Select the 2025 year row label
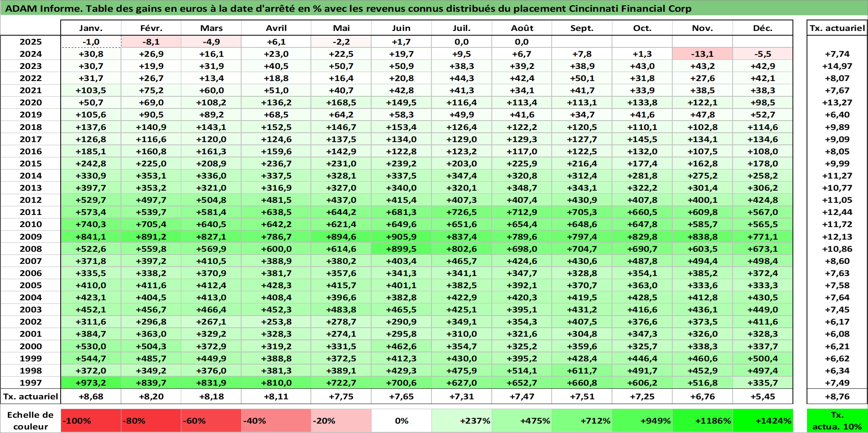 [31, 41]
